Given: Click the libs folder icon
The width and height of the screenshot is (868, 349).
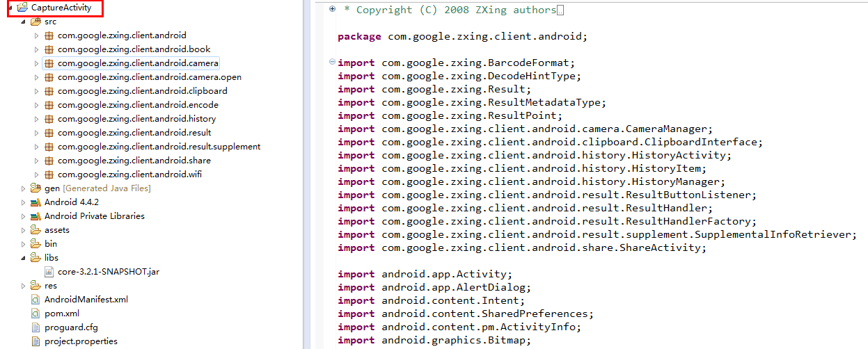Looking at the screenshot, I should coord(35,258).
